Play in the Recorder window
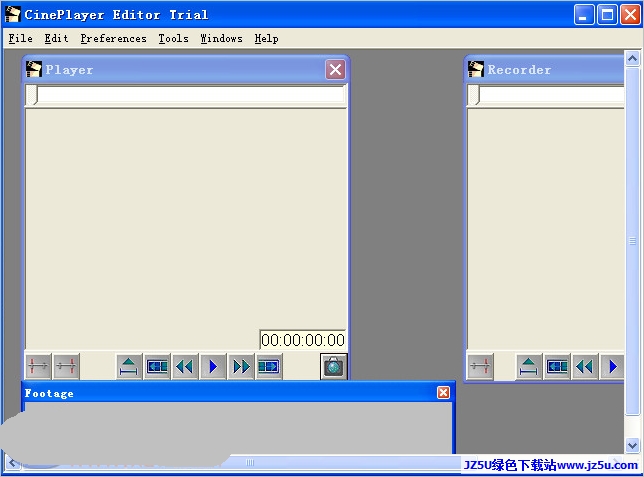The image size is (644, 477). 612,366
